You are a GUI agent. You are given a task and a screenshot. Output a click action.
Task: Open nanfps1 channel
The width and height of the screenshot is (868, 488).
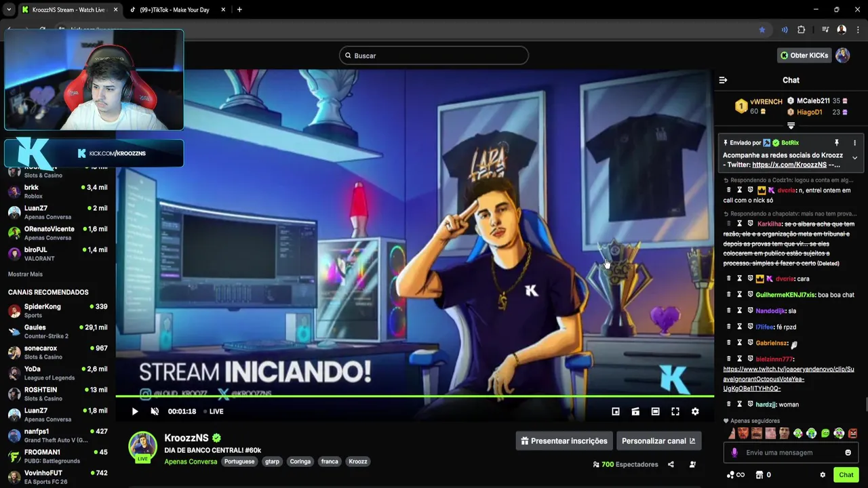pyautogui.click(x=58, y=435)
